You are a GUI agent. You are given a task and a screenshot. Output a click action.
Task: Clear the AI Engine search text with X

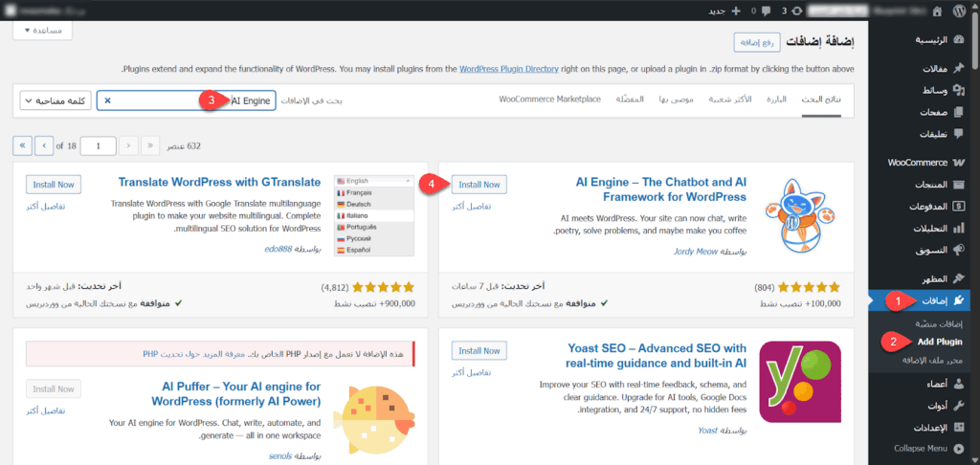coord(107,100)
